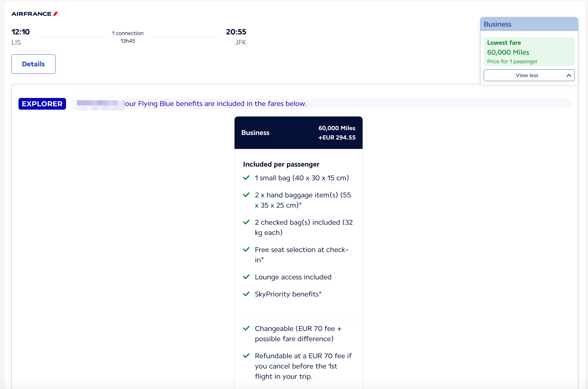Screen dimensions: 588x389
Task: Click the Flying Blue benefits message
Action: point(216,104)
